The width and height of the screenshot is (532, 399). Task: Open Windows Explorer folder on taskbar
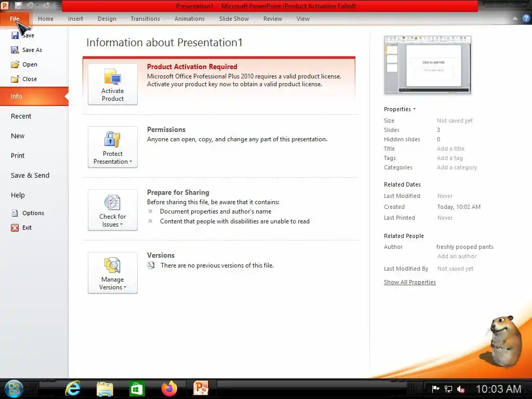point(105,389)
